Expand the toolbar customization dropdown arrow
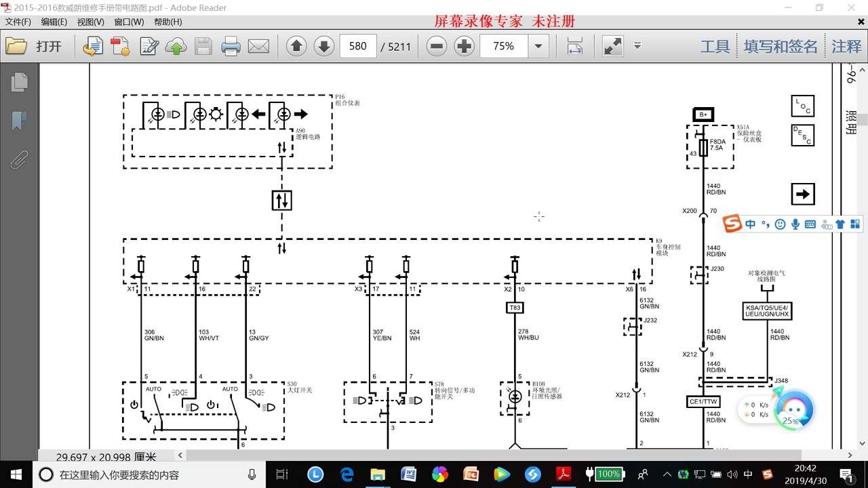Screen dimensions: 868x488 [637, 46]
